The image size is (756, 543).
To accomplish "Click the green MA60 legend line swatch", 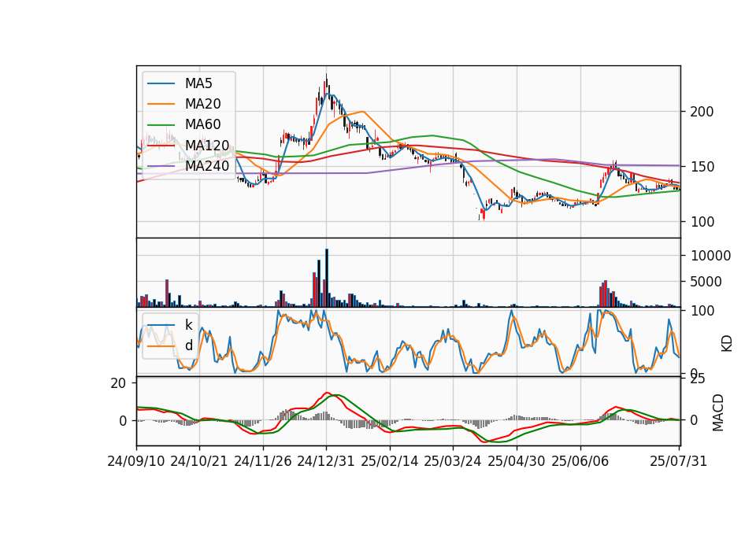I will [x=161, y=125].
